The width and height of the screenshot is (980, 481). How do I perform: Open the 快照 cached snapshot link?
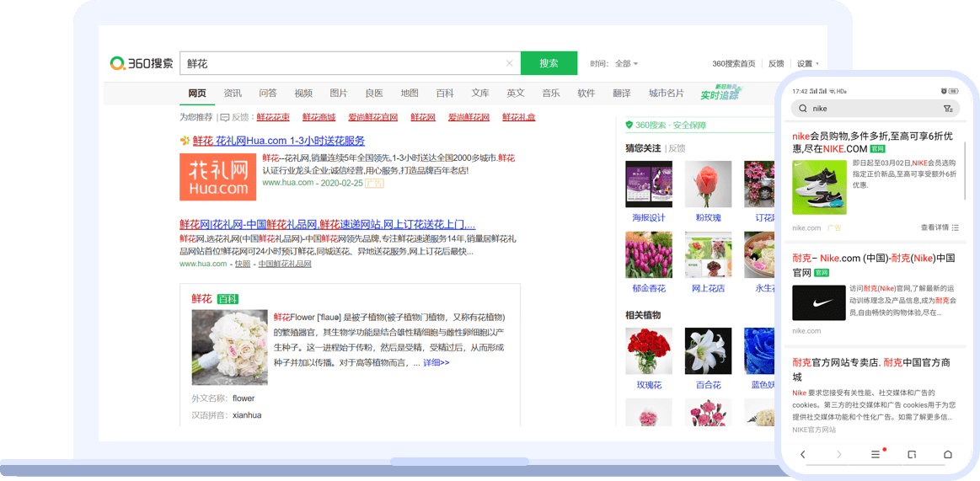point(243,265)
